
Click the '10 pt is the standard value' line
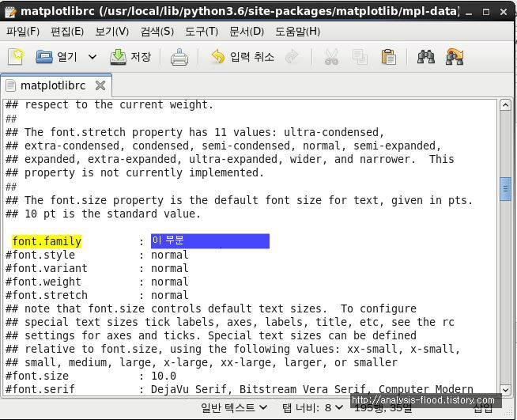pos(104,214)
